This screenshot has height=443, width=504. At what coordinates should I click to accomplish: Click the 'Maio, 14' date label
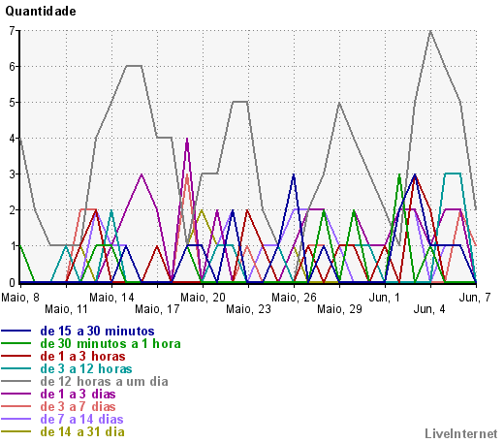tap(111, 298)
